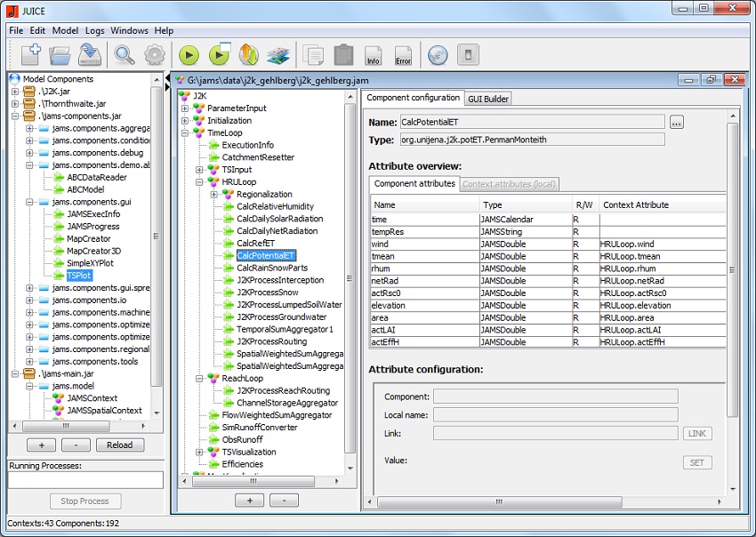
Task: Open the Error log toolbar icon
Action: pos(403,55)
